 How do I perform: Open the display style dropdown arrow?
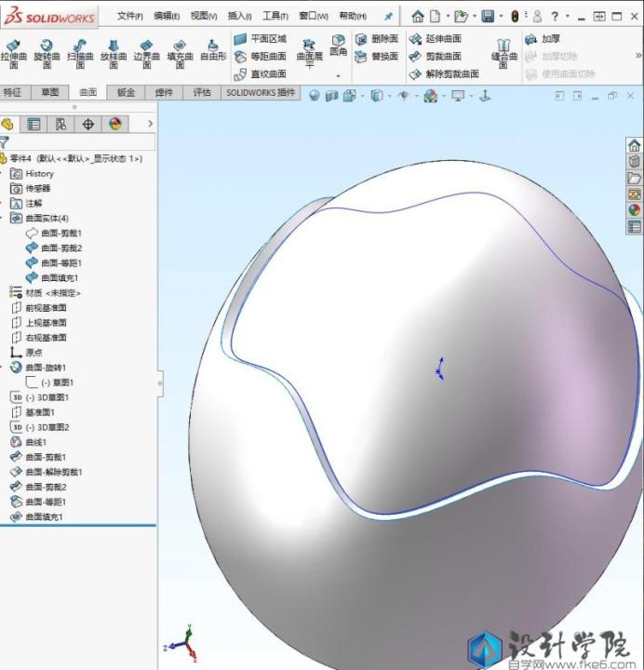pyautogui.click(x=388, y=96)
